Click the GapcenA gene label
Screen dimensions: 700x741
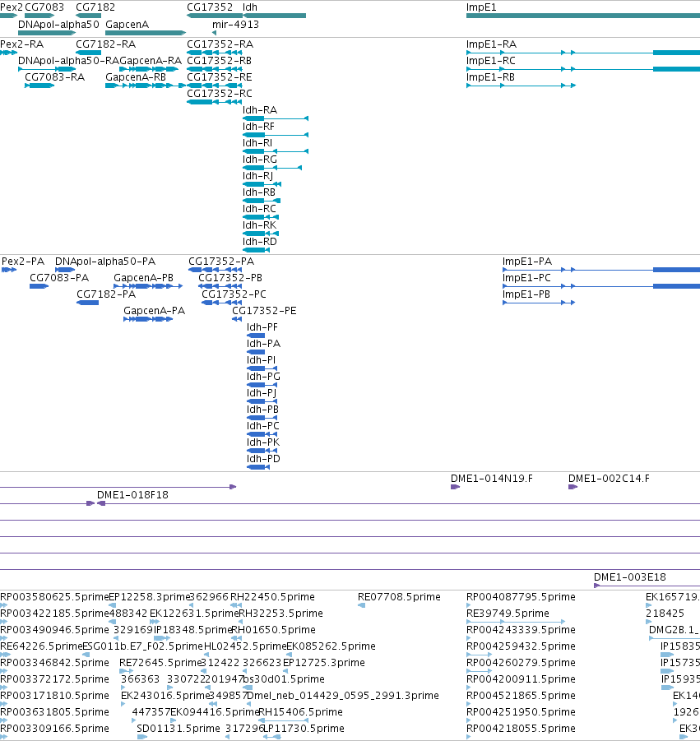pyautogui.click(x=127, y=25)
